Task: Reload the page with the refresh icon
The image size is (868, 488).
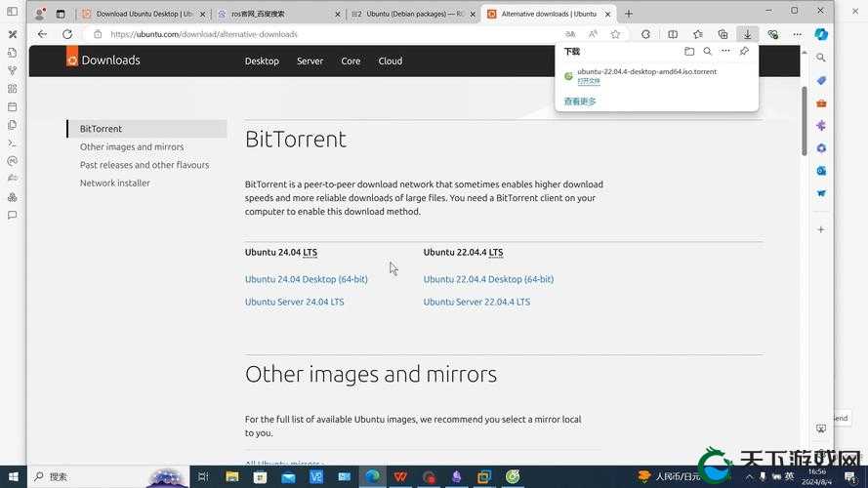Action: (67, 34)
